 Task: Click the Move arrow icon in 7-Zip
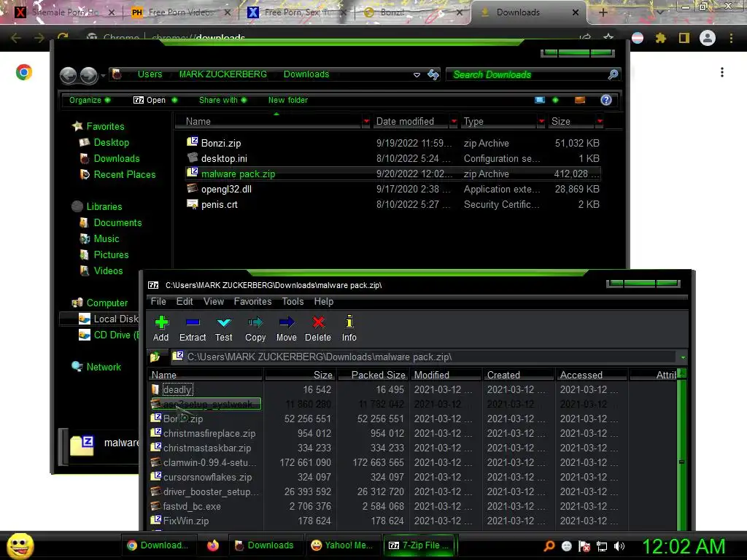(286, 322)
